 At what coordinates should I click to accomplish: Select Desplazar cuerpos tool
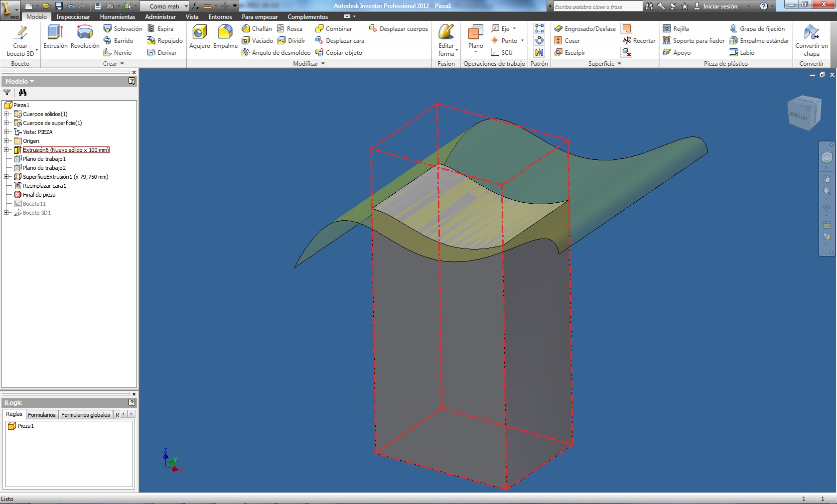(399, 29)
